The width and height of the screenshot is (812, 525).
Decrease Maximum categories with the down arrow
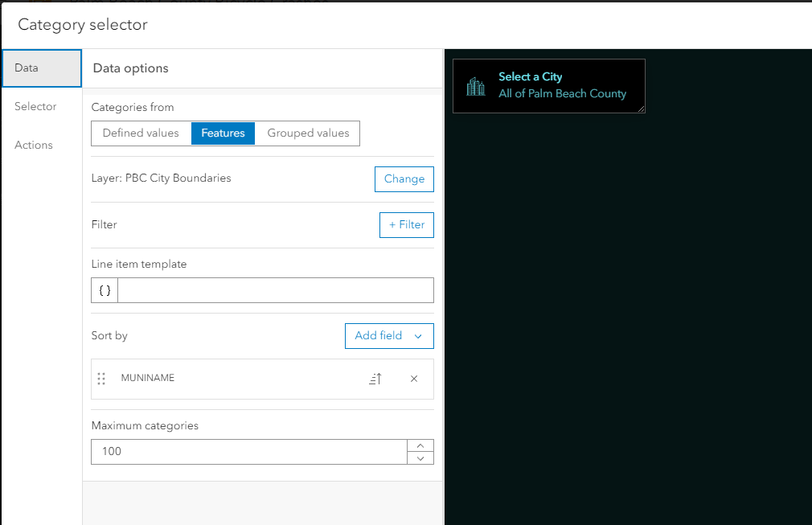point(420,457)
